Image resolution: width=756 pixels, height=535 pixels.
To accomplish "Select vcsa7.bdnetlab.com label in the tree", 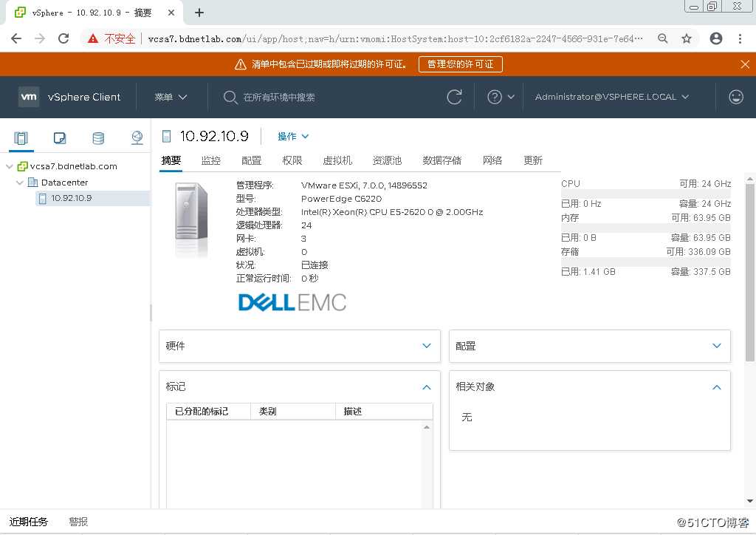I will tap(73, 166).
